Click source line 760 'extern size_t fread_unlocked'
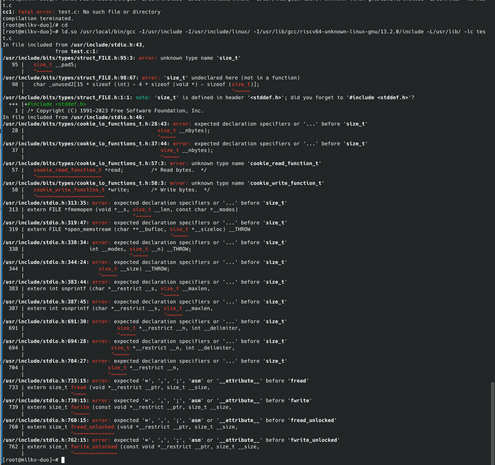The width and height of the screenshot is (495, 465). tap(123, 427)
